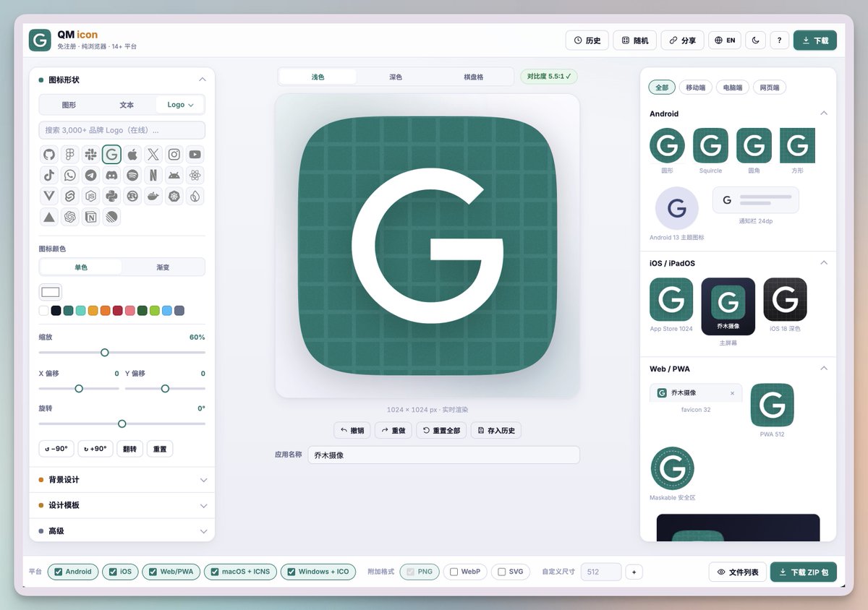Click the 存入历史 save button
The width and height of the screenshot is (868, 610).
point(496,430)
